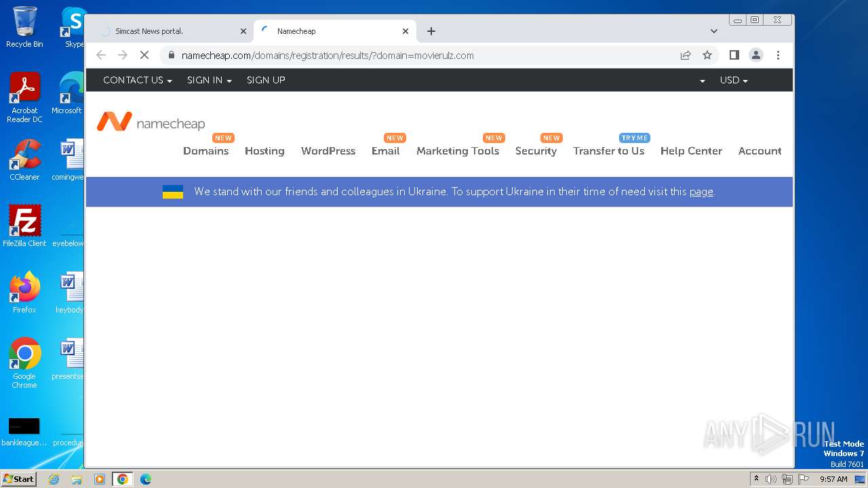Share this page from the address bar
The height and width of the screenshot is (488, 868).
coord(686,56)
